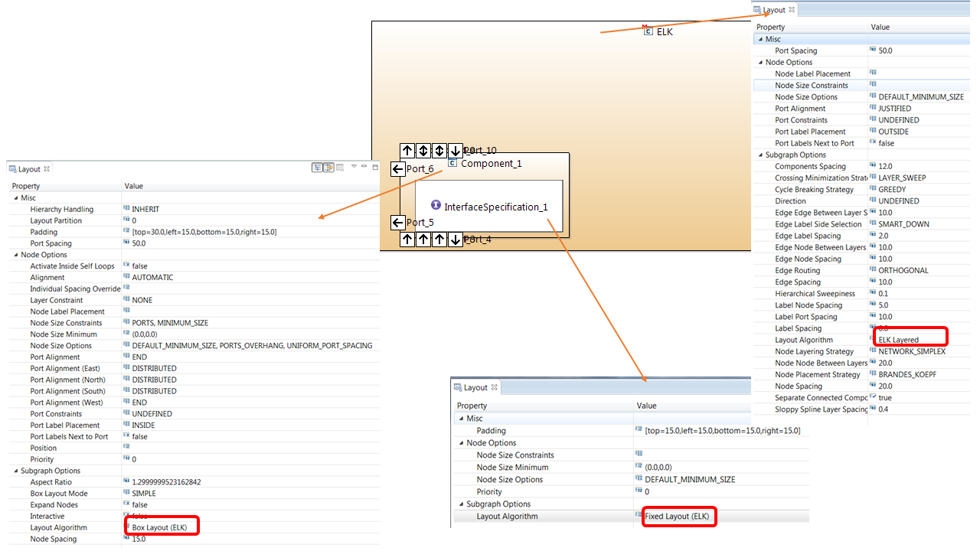Close the left Layout view tab
The width and height of the screenshot is (980, 551).
click(47, 169)
